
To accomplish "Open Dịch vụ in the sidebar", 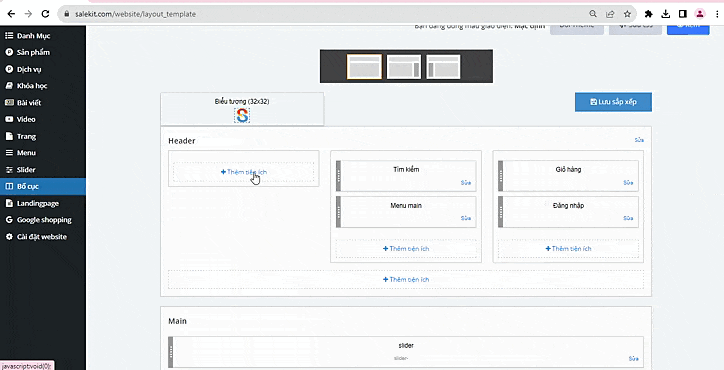I will point(42,69).
